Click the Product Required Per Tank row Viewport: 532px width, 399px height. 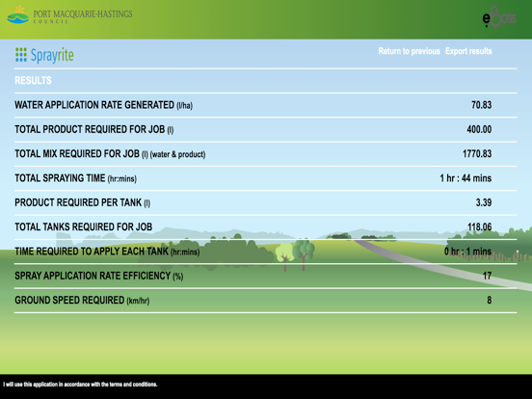[x=265, y=203]
